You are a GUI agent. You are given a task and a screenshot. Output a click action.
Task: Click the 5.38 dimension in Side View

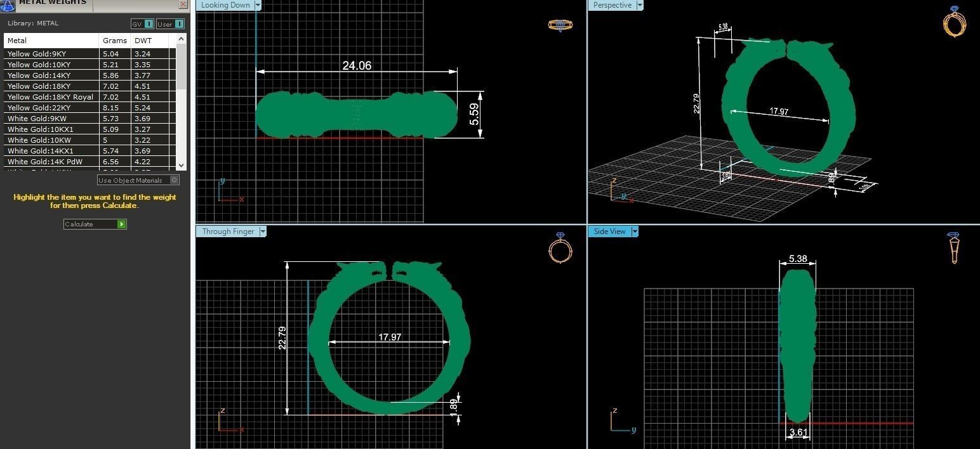tap(798, 259)
